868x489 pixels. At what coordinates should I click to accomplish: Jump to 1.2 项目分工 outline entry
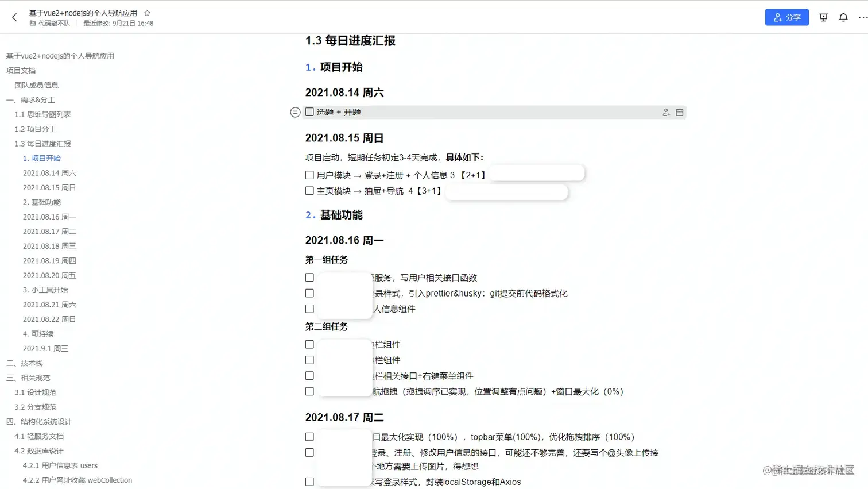(x=35, y=129)
